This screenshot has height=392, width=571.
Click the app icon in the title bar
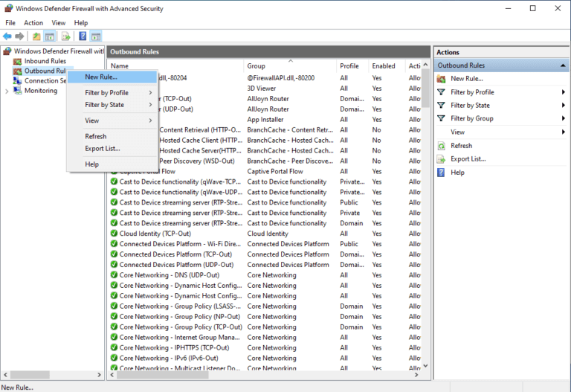click(x=8, y=8)
